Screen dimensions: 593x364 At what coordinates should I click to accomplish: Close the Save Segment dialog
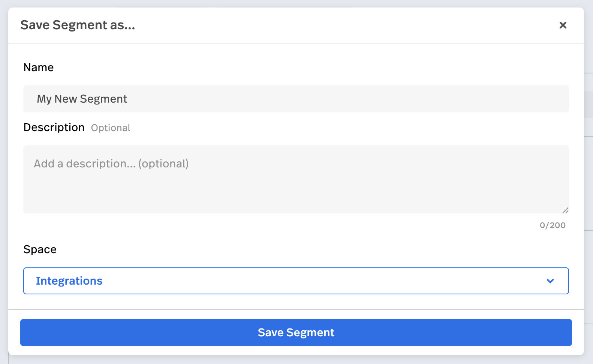pos(563,25)
